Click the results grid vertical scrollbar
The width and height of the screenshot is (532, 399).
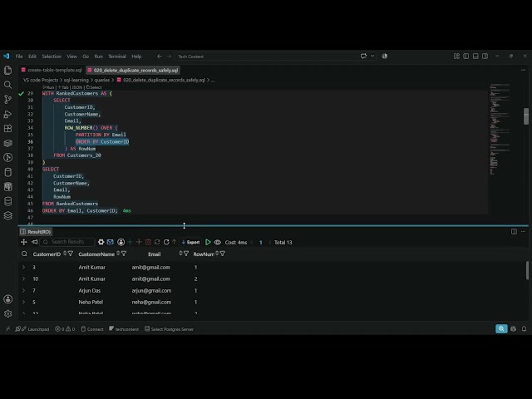pos(527,270)
